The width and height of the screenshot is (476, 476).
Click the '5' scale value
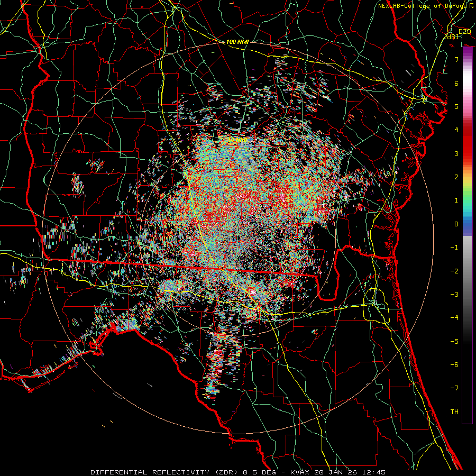[456, 106]
